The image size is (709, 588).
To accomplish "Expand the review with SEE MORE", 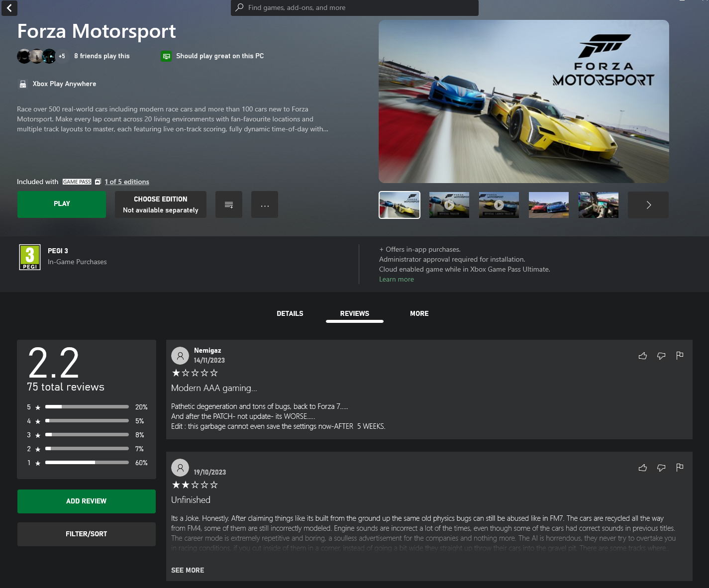I will 188,571.
